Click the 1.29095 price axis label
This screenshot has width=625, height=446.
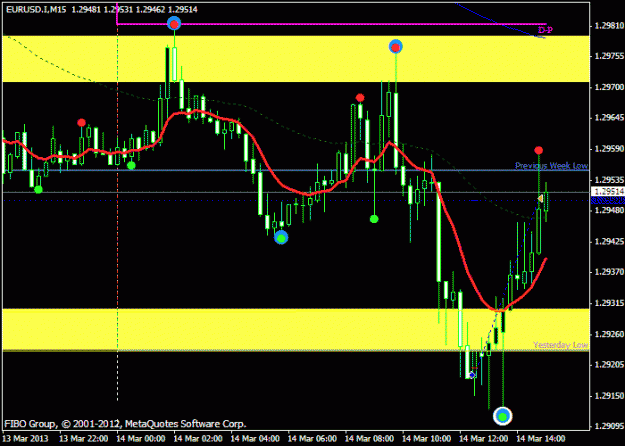click(x=609, y=426)
